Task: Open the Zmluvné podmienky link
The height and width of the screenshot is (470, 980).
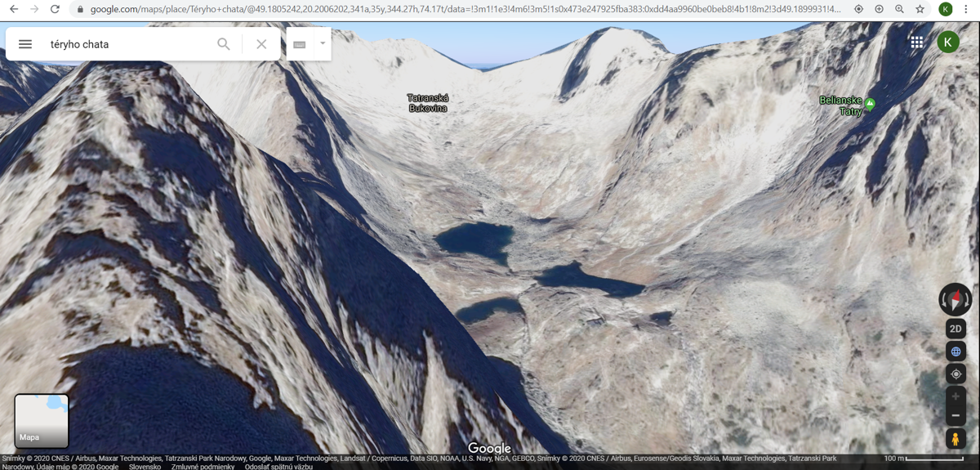Action: 203,467
